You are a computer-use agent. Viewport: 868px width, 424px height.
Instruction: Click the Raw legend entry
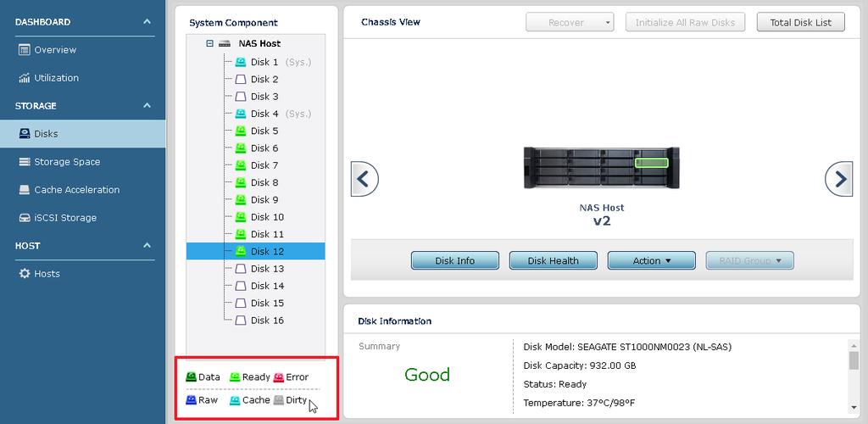[202, 399]
